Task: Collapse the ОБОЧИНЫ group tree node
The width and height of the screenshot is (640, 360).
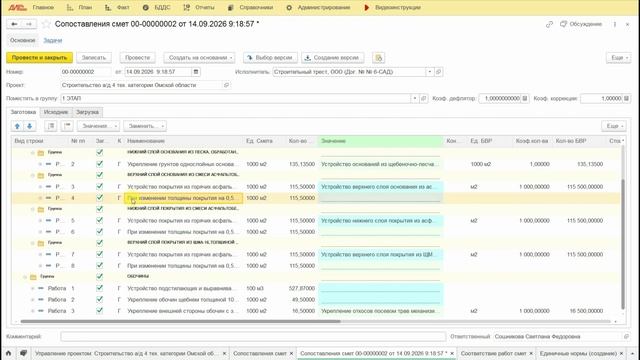Action: [25, 277]
